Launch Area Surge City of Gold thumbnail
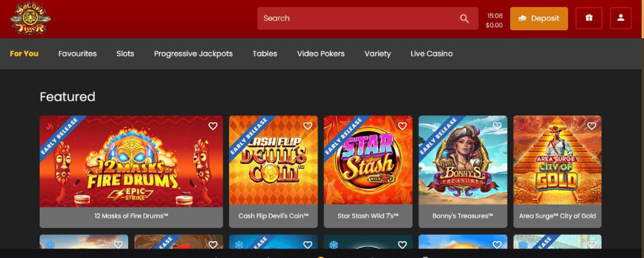The height and width of the screenshot is (258, 644). (x=557, y=161)
